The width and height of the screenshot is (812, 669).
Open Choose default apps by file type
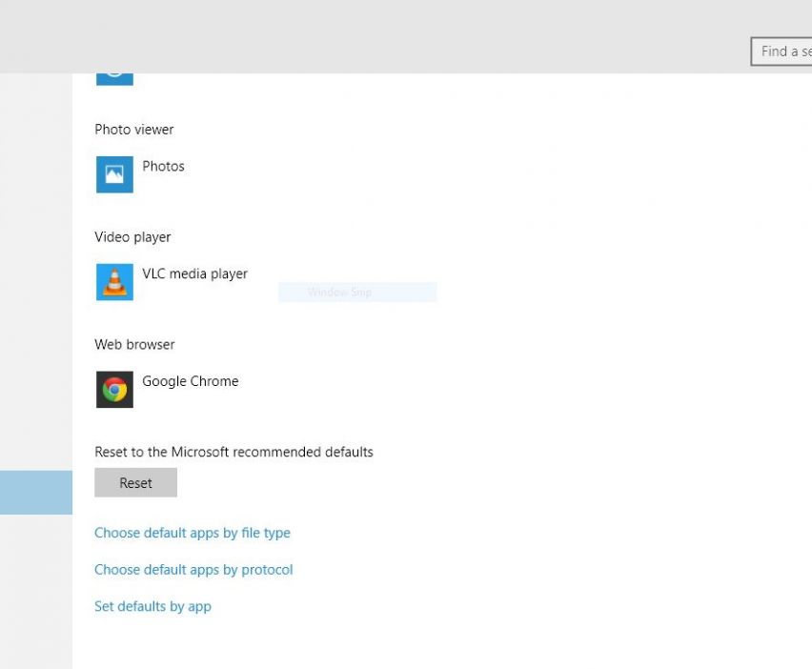click(x=192, y=533)
